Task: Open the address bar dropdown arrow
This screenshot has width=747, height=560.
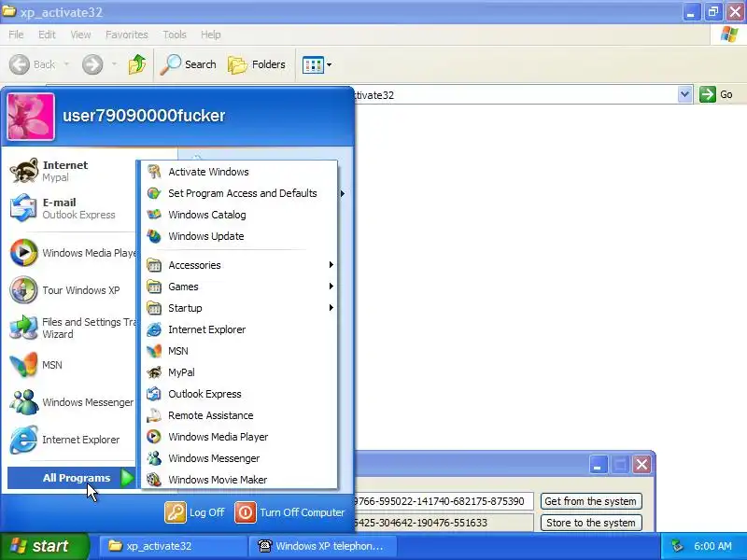Action: pyautogui.click(x=684, y=94)
